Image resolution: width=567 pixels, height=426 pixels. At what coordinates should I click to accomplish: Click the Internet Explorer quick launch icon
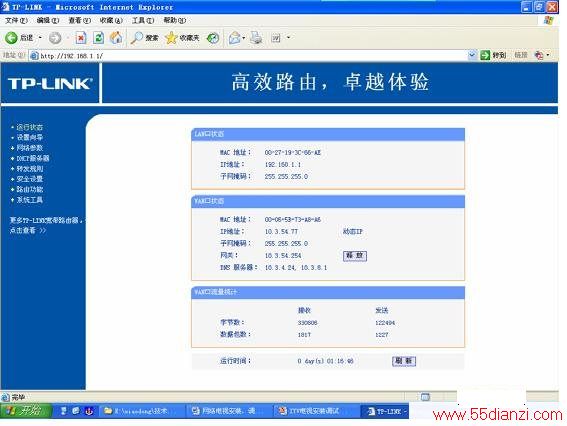coord(76,411)
